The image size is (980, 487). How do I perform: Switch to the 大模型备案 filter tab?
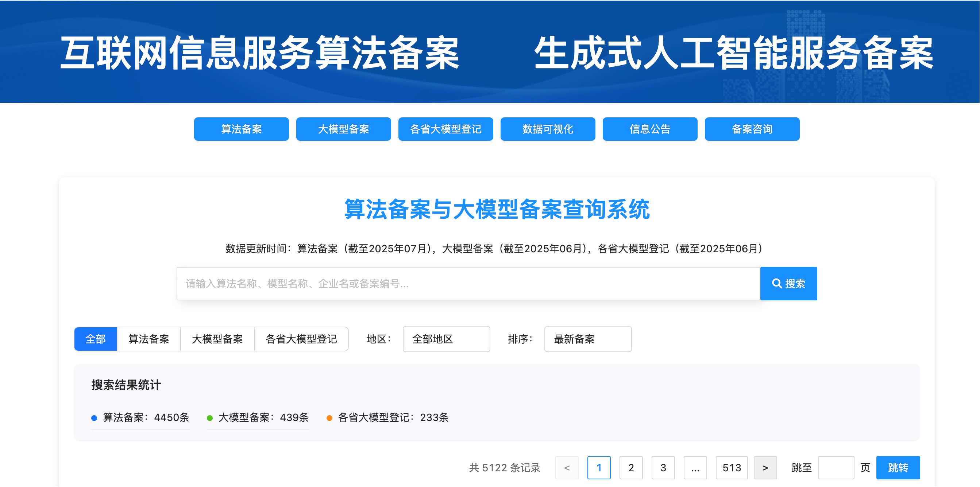217,339
